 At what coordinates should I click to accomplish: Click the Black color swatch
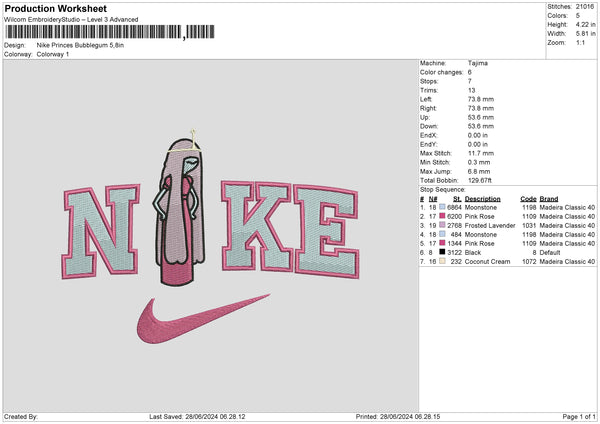442,252
